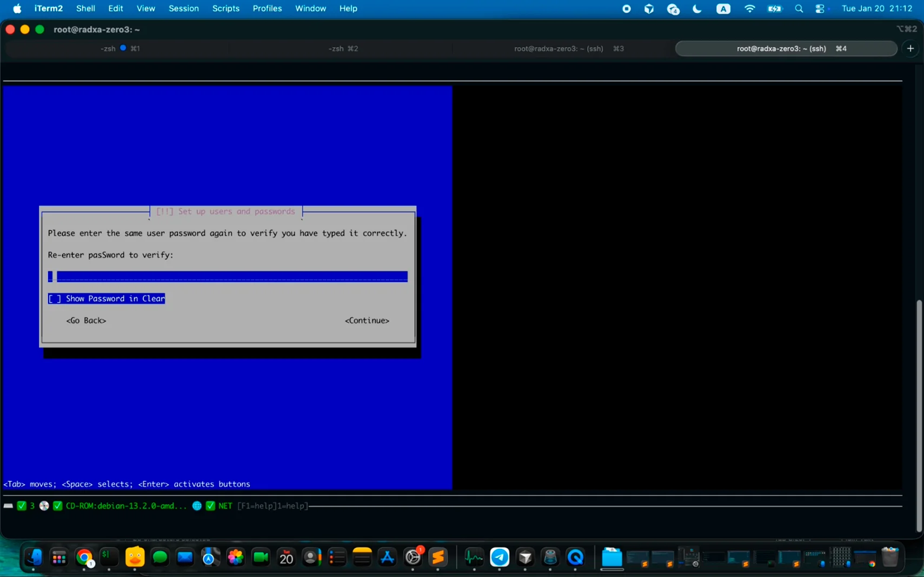Click the heartbeat monitor app icon in Dock

point(474,558)
